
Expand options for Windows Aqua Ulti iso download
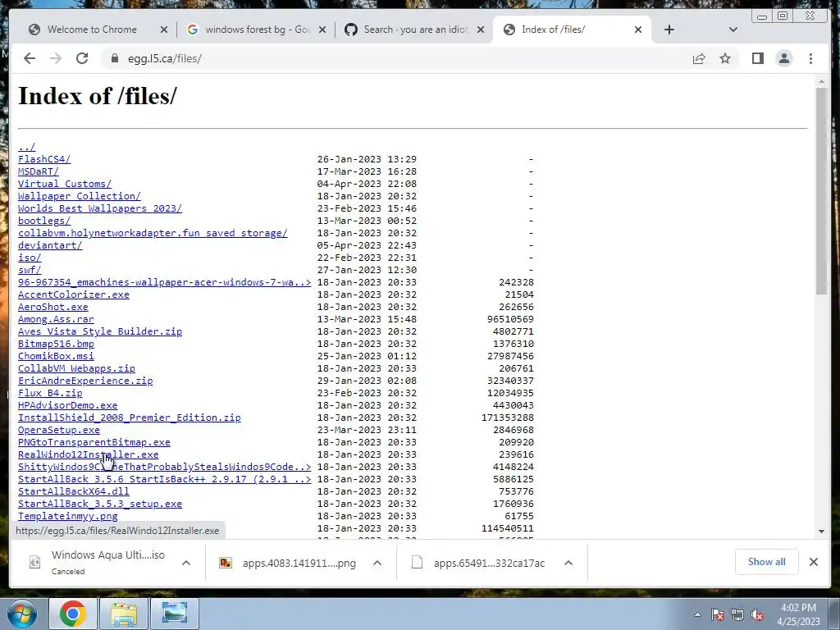(186, 563)
